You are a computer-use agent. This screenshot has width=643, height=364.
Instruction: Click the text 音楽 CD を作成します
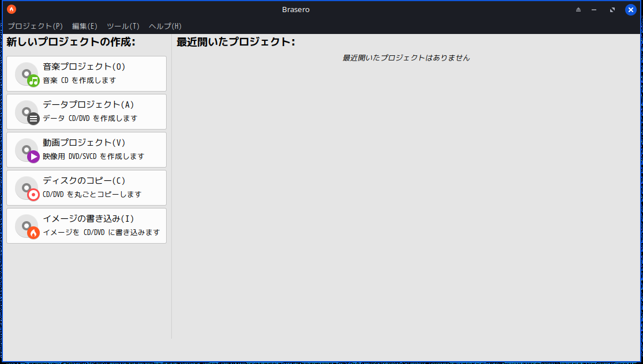coord(80,81)
